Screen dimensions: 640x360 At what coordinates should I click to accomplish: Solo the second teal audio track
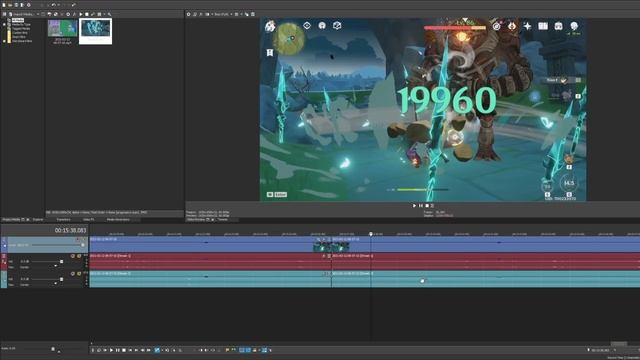[x=79, y=273]
